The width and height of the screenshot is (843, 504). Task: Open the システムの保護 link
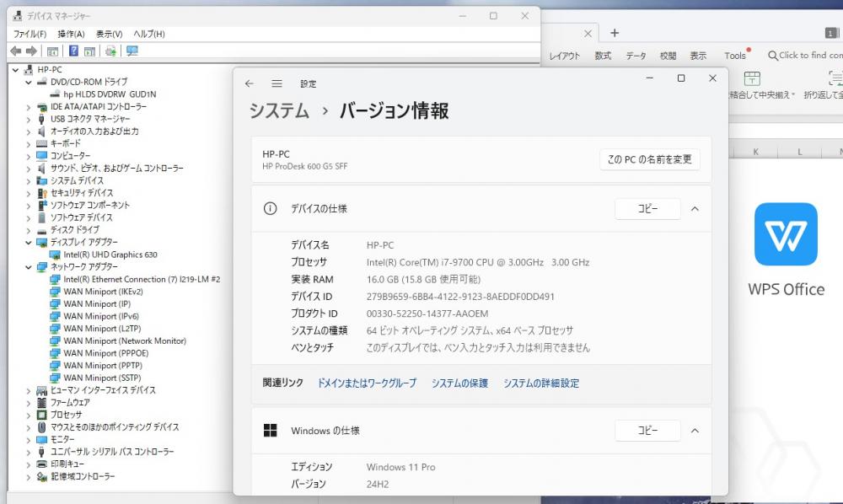(459, 383)
